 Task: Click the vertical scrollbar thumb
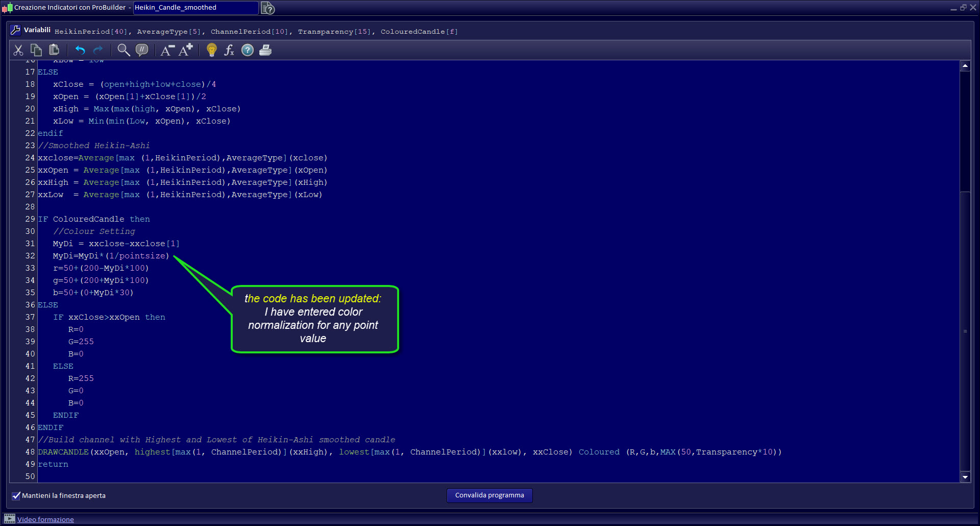click(x=965, y=331)
